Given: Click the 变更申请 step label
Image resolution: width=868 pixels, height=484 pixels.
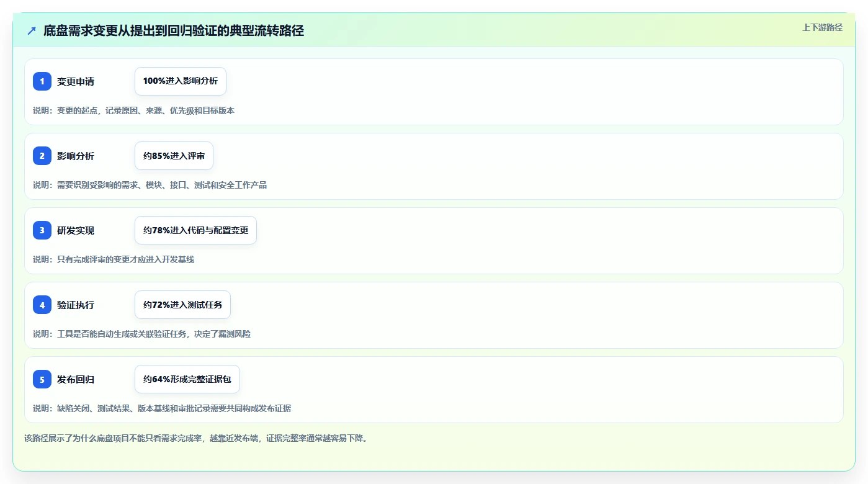Looking at the screenshot, I should pos(76,81).
